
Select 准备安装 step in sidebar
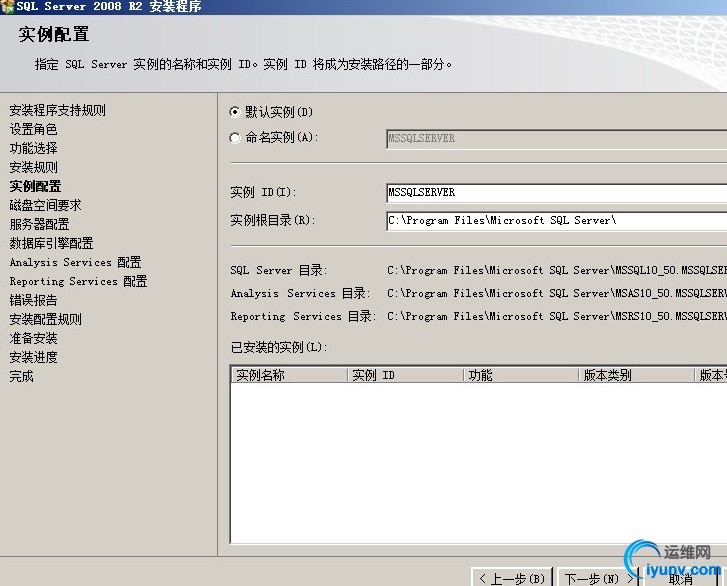33,338
